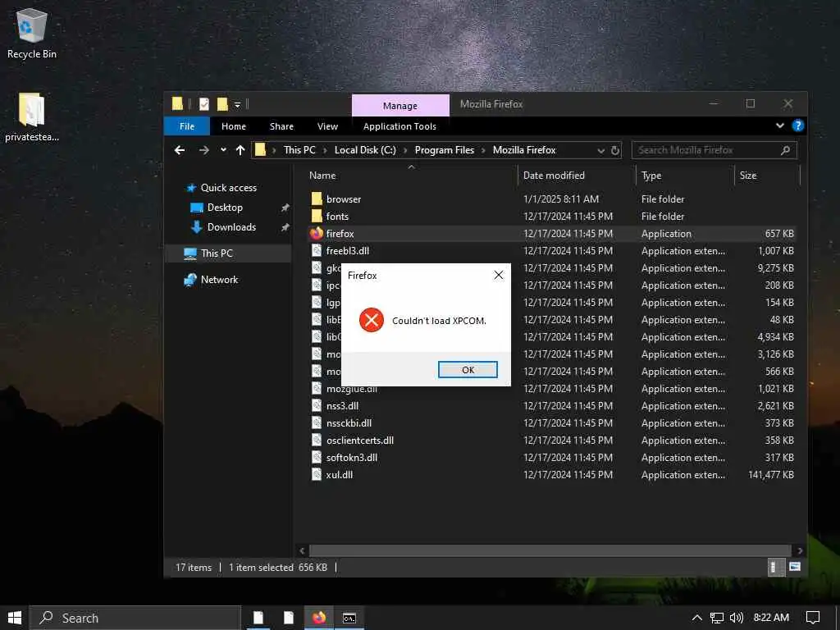Select the nssckbi.dll file icon
Image resolution: width=840 pixels, height=630 pixels.
pos(317,422)
